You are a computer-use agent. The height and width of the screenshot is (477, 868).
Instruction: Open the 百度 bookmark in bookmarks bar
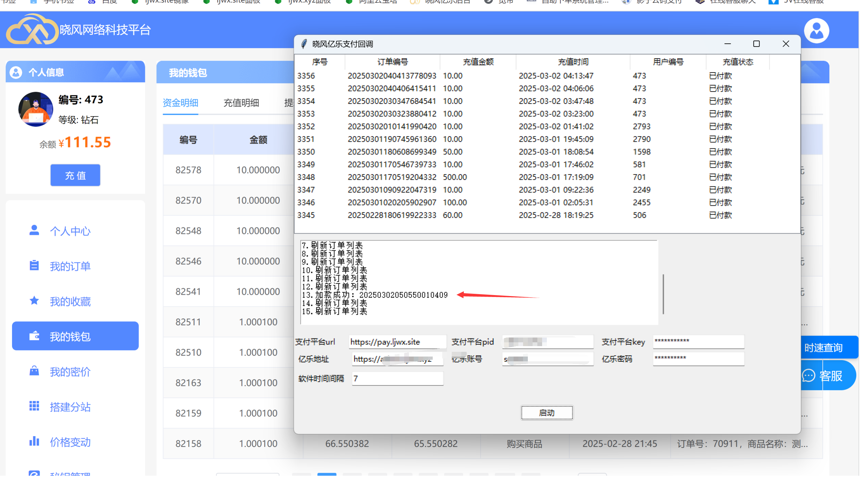tap(107, 1)
